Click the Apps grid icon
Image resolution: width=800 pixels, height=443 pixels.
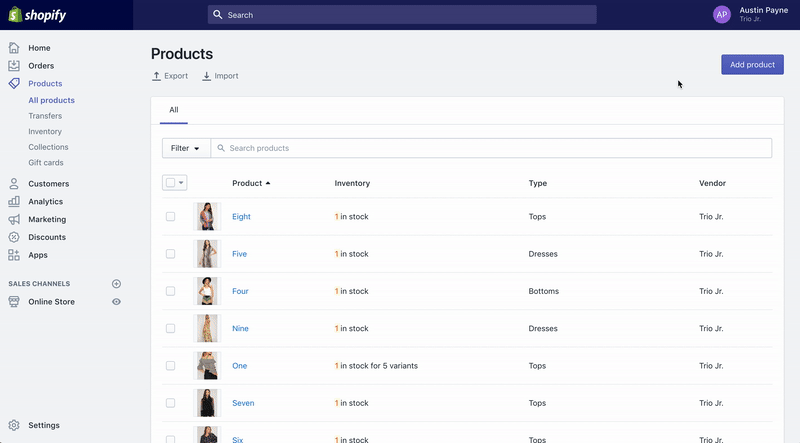click(14, 255)
